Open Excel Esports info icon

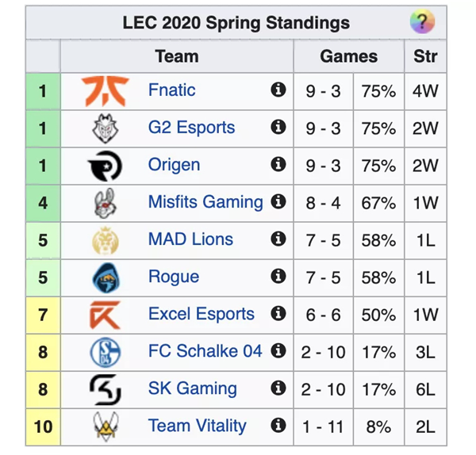pos(278,313)
